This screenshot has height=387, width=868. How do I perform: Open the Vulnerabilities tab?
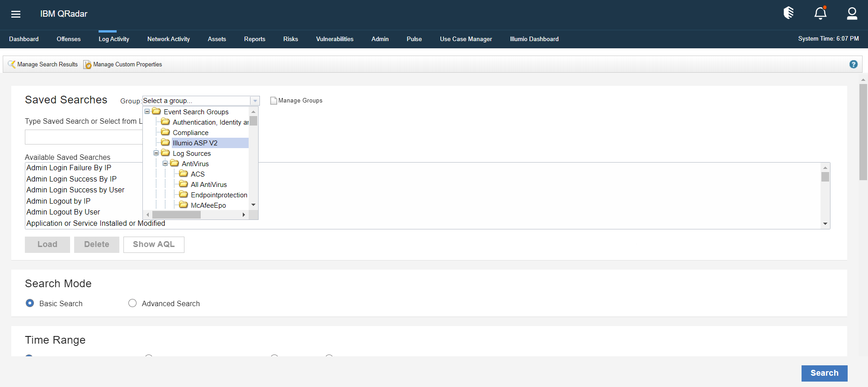(335, 39)
